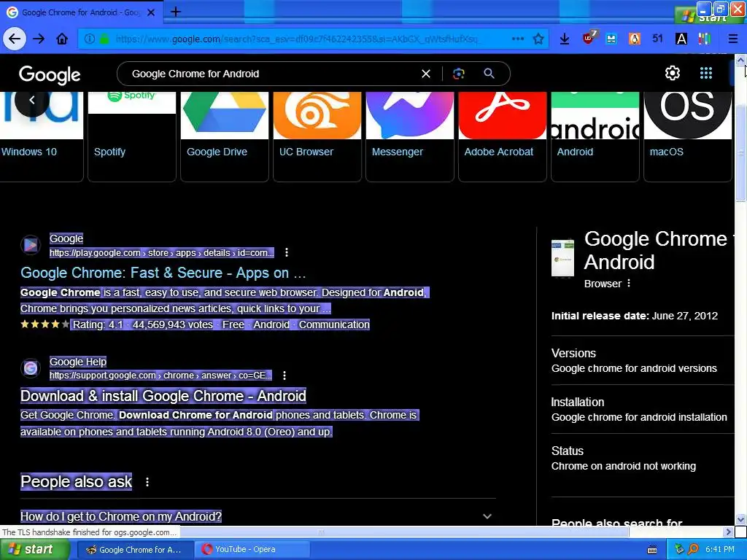Click the magnifier icon in system tray
Image resolution: width=747 pixels, height=560 pixels.
693,550
